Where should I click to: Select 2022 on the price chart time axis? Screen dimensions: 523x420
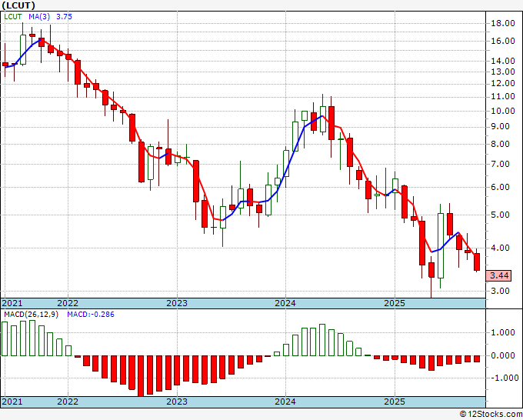point(68,303)
